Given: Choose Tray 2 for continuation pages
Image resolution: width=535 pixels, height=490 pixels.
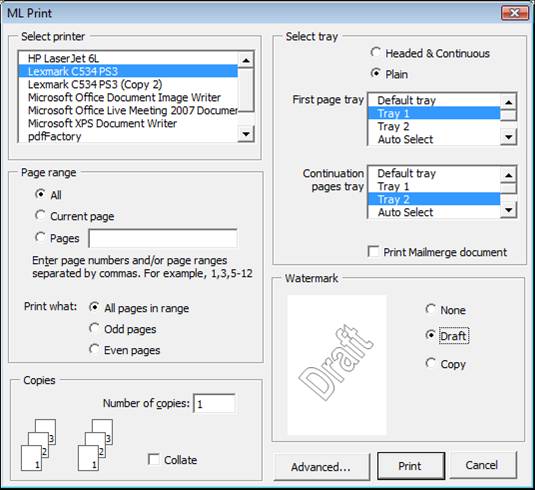Looking at the screenshot, I should [434, 199].
